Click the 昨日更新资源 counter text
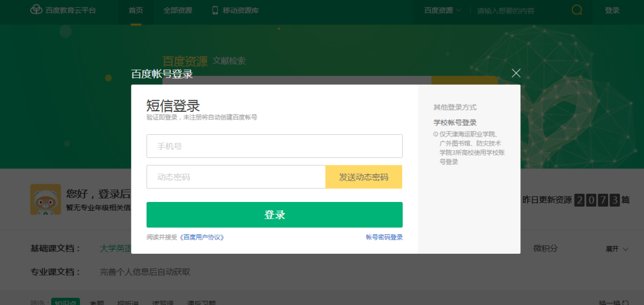Viewport: 644px width, 305px height. [x=547, y=200]
